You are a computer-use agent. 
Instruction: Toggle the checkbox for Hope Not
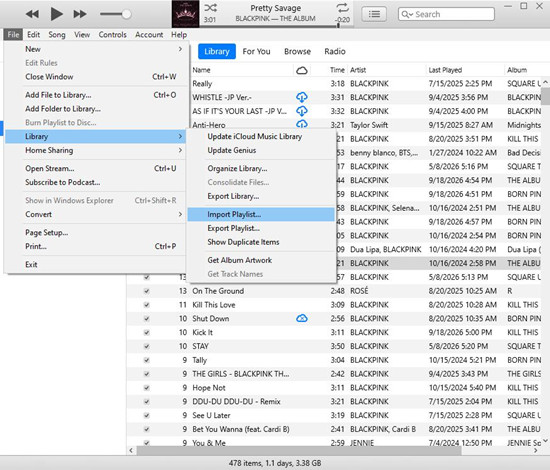click(x=147, y=388)
